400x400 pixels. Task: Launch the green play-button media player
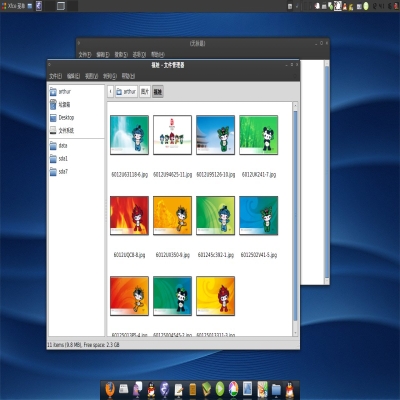[220, 389]
